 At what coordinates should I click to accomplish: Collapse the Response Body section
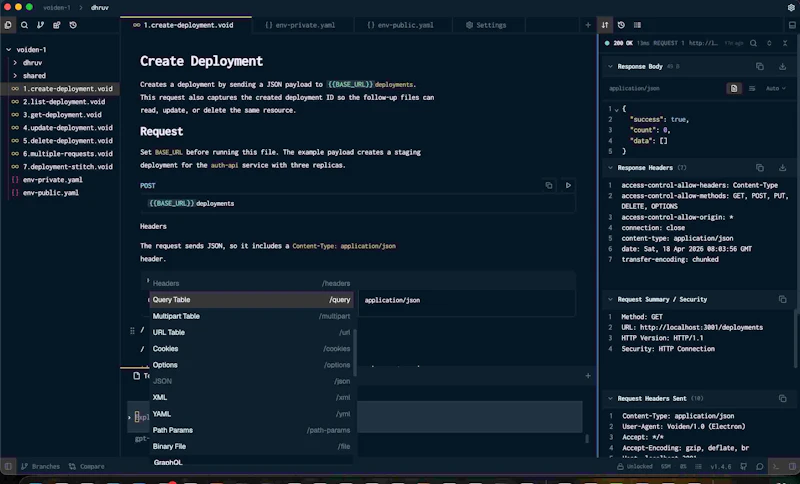[x=610, y=66]
